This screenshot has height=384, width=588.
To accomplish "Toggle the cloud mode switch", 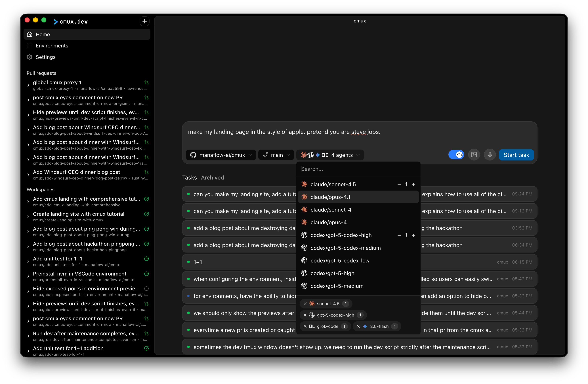I will [x=456, y=155].
